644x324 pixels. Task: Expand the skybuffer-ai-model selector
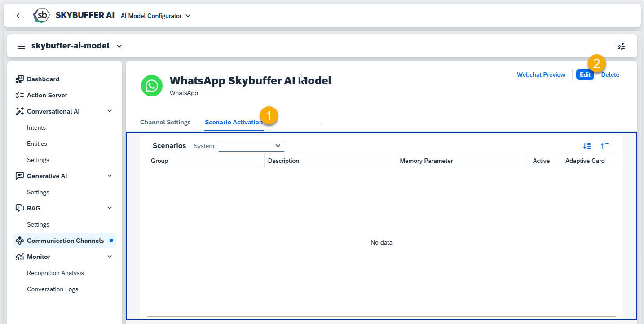[119, 46]
